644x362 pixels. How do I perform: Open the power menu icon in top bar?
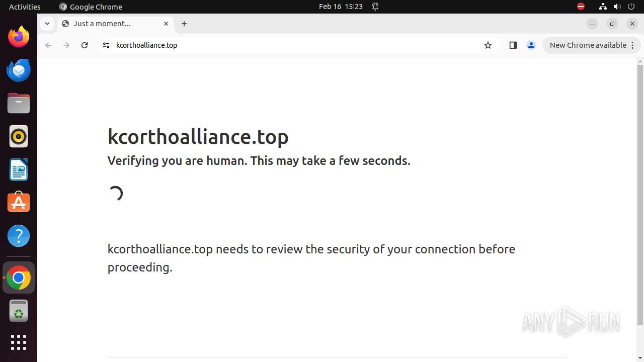(631, 7)
